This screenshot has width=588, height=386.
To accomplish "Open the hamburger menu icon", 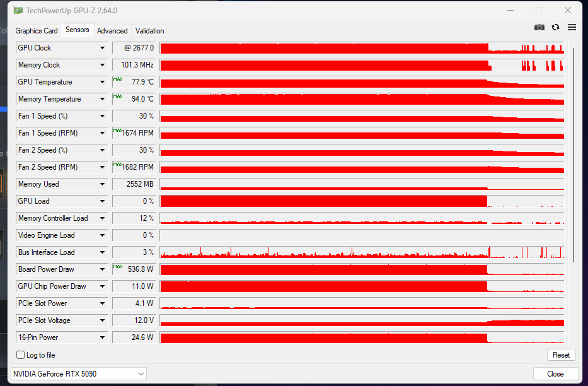I will click(572, 28).
